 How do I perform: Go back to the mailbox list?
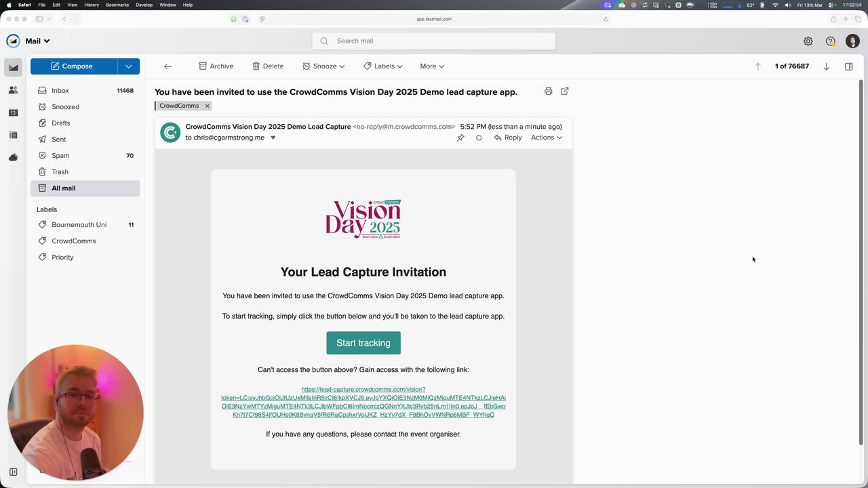point(167,66)
